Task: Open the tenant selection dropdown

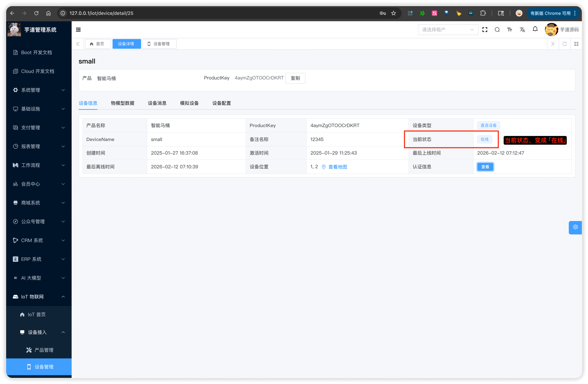Action: tap(448, 30)
